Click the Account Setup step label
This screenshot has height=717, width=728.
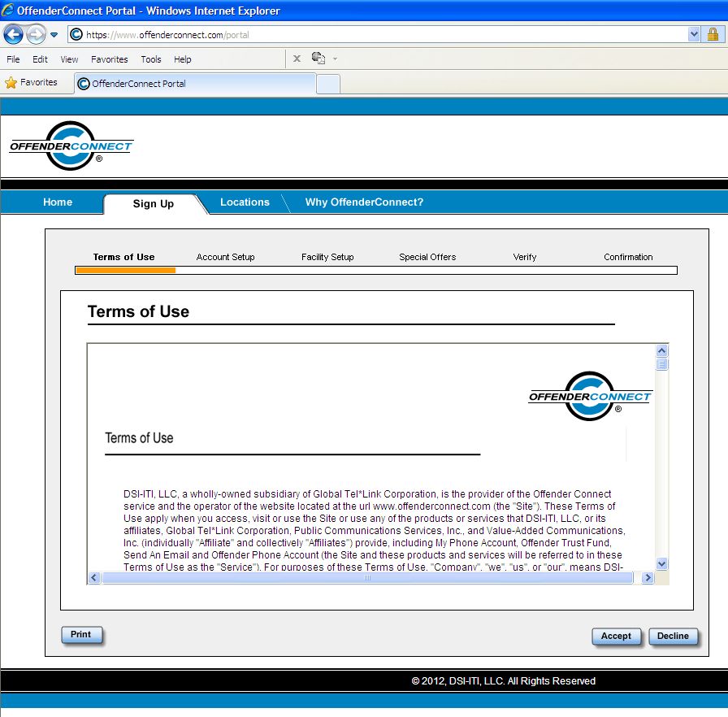[225, 257]
